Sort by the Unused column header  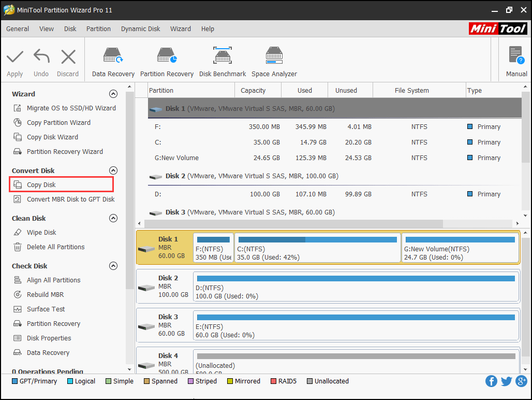pos(350,90)
